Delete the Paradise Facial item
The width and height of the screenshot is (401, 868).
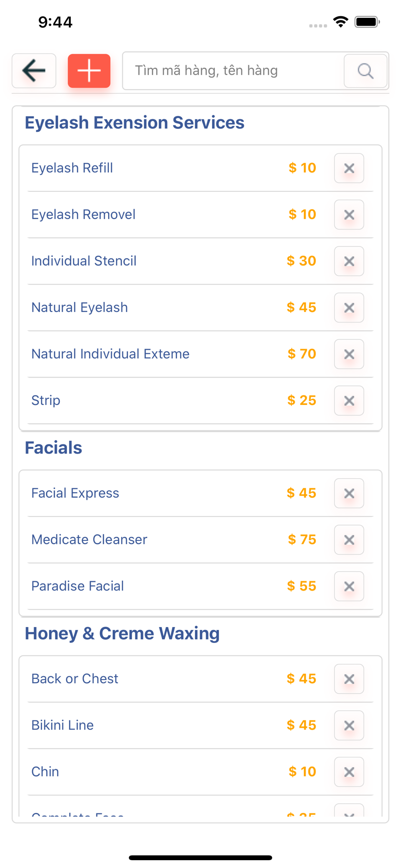coord(349,586)
